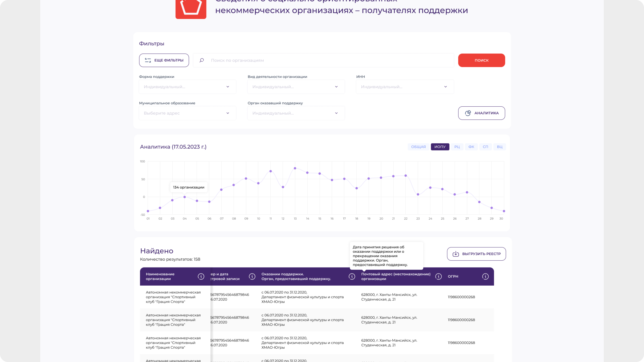Click the download icon in Выгрузить реестр

pos(456,254)
